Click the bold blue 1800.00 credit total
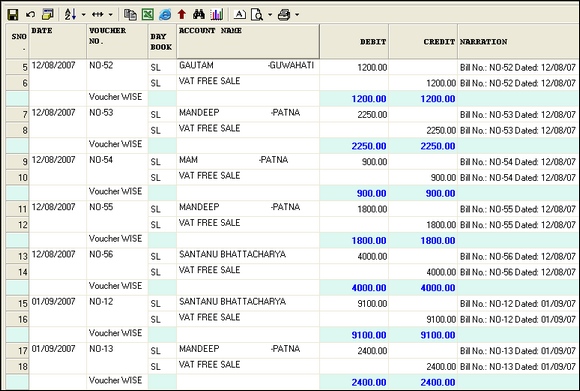The width and height of the screenshot is (580, 391). [x=438, y=241]
